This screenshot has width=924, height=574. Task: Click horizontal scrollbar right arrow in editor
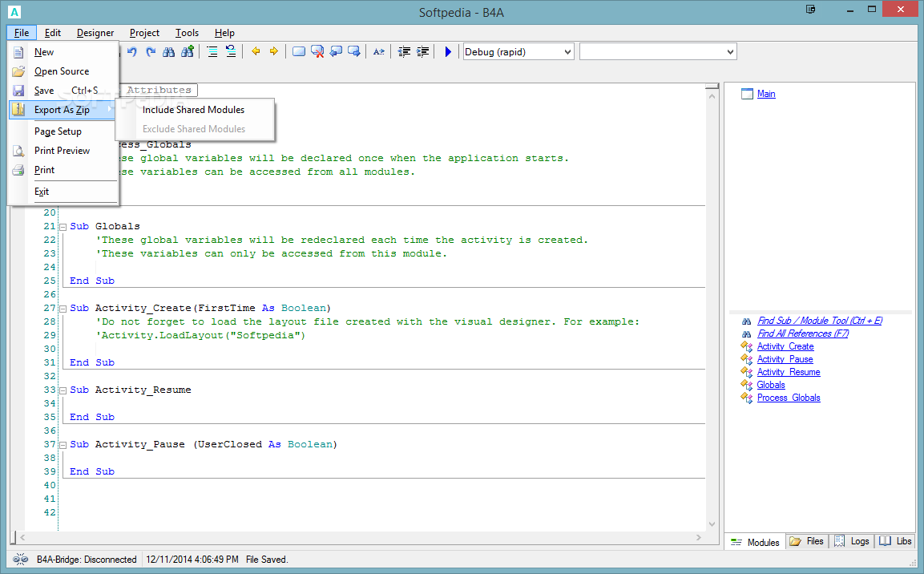pyautogui.click(x=699, y=537)
